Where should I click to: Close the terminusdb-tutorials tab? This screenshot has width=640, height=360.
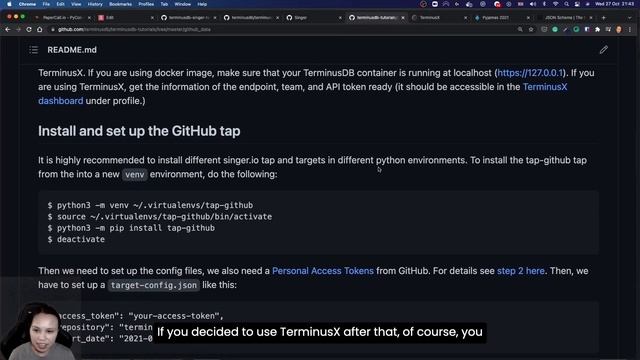click(403, 18)
